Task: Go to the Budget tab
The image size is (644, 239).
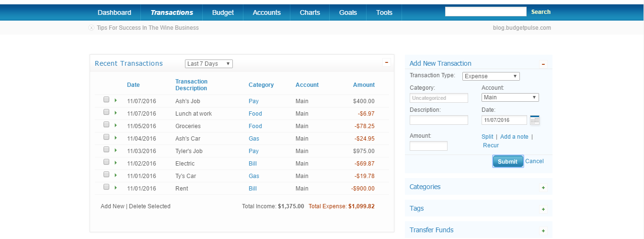Action: [x=223, y=12]
